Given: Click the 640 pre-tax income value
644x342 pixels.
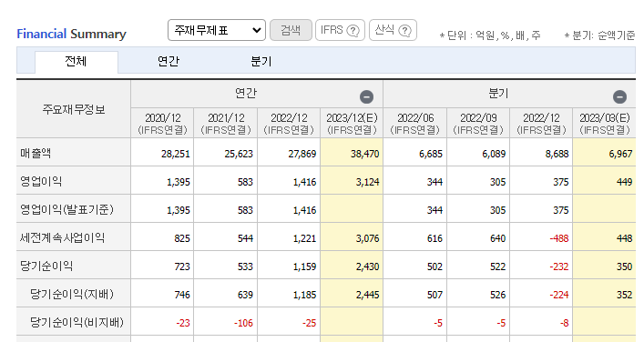Looking at the screenshot, I should 497,238.
